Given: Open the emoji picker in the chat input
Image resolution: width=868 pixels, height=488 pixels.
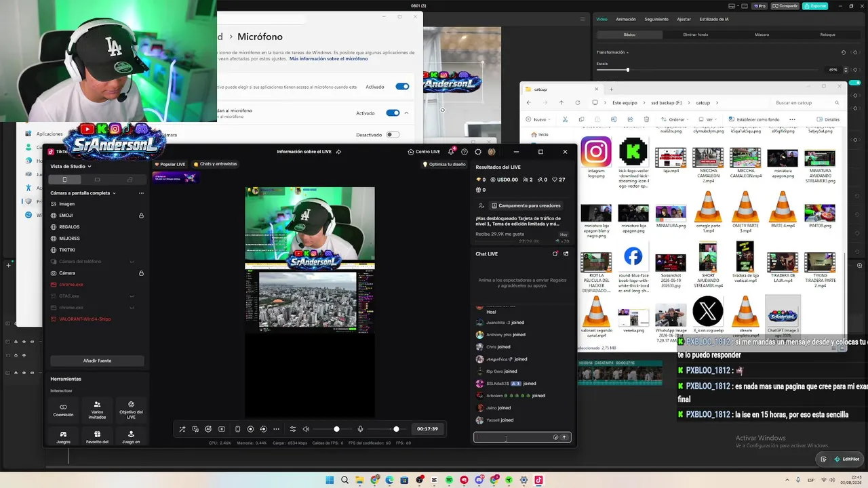Looking at the screenshot, I should click(x=555, y=437).
